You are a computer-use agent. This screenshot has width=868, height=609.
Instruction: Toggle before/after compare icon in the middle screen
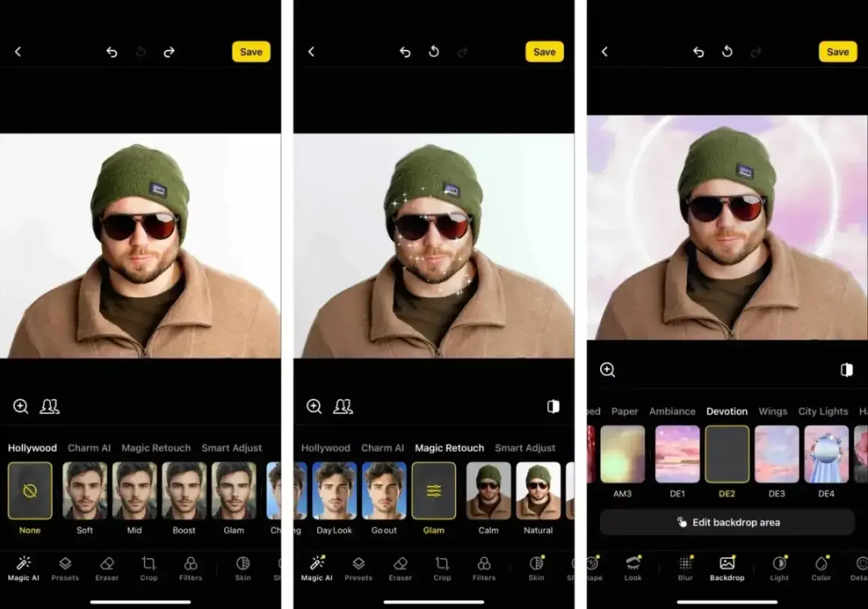pos(553,406)
